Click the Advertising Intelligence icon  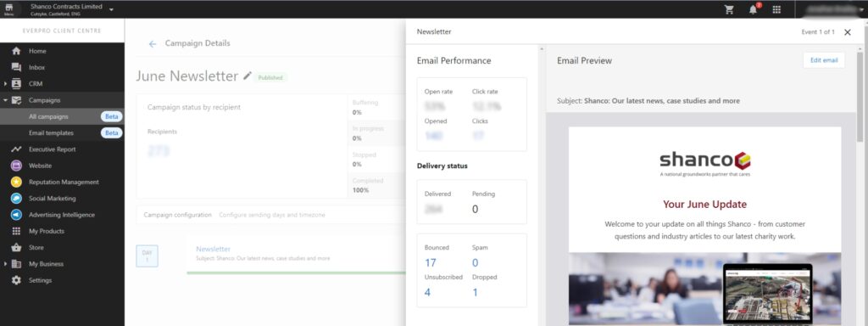16,215
